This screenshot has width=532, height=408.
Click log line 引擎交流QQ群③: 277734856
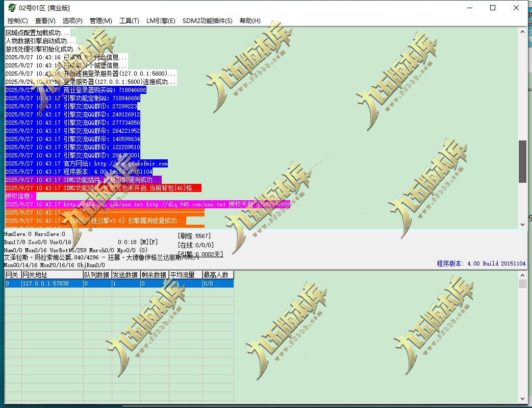coord(72,123)
